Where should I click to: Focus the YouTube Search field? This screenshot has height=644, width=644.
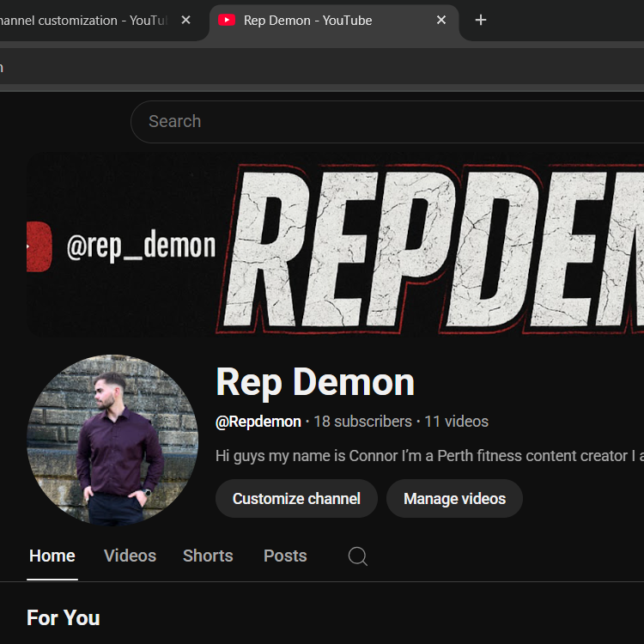pyautogui.click(x=387, y=122)
